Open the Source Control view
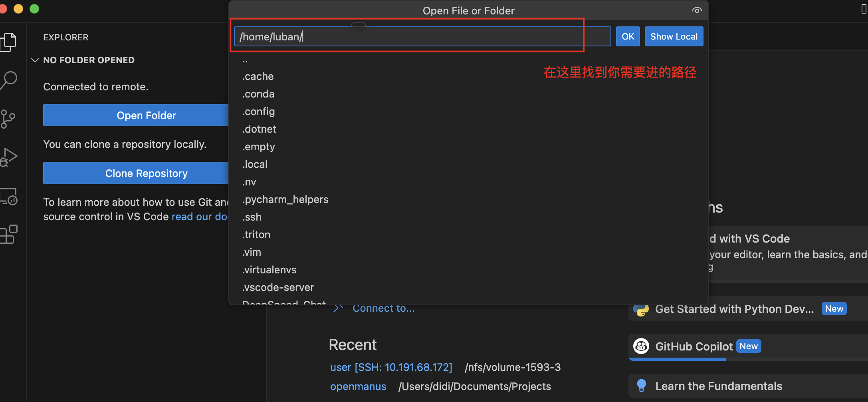Screen dimensions: 868x402 (8, 119)
